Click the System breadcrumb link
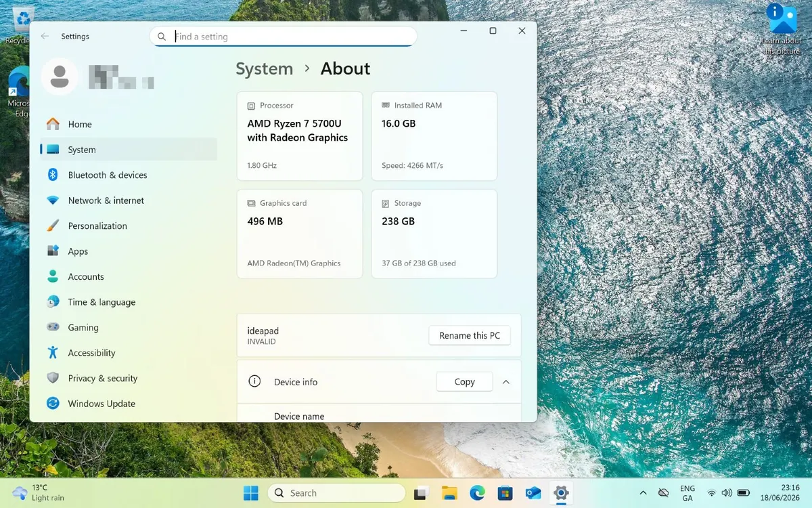This screenshot has width=812, height=508. pos(265,68)
